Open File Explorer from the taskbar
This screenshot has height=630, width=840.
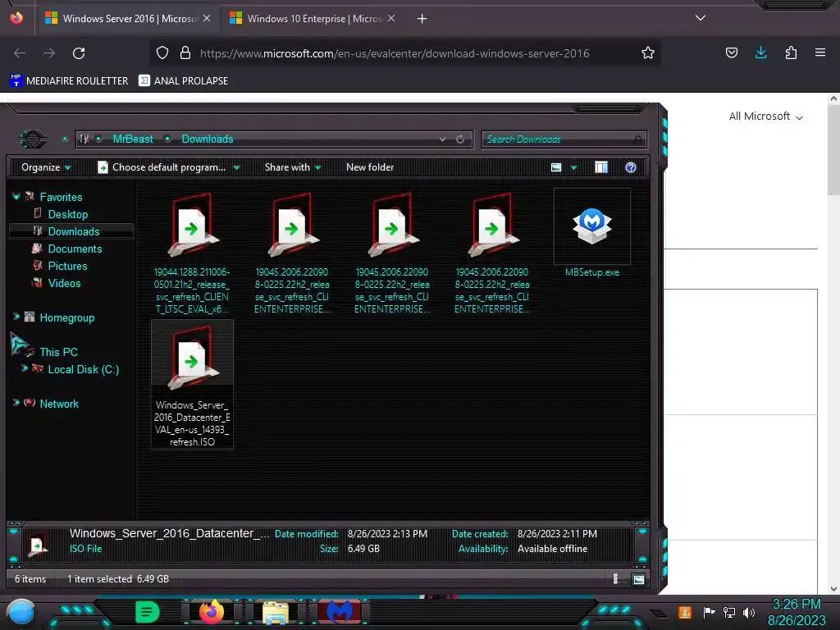pyautogui.click(x=276, y=613)
